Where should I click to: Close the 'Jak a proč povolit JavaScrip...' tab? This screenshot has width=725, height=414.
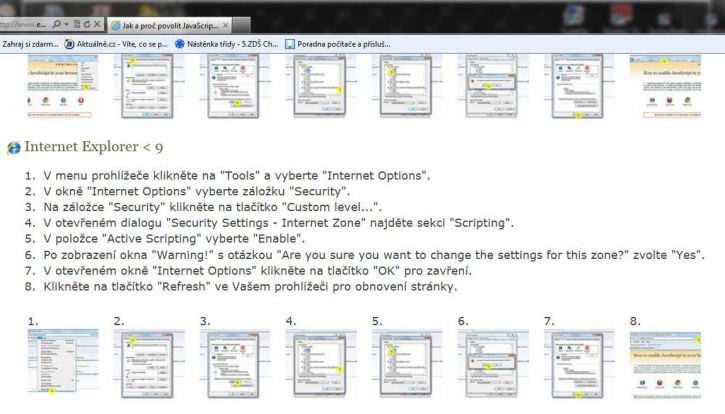[226, 25]
